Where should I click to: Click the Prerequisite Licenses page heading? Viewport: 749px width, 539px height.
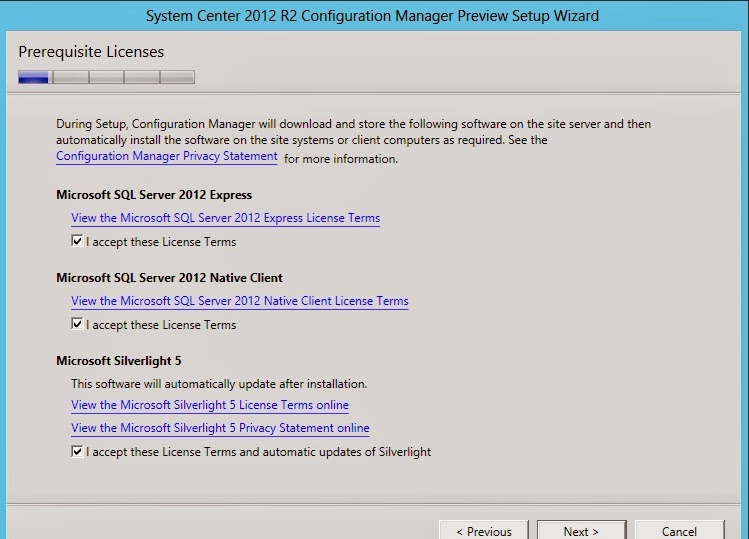(x=91, y=51)
